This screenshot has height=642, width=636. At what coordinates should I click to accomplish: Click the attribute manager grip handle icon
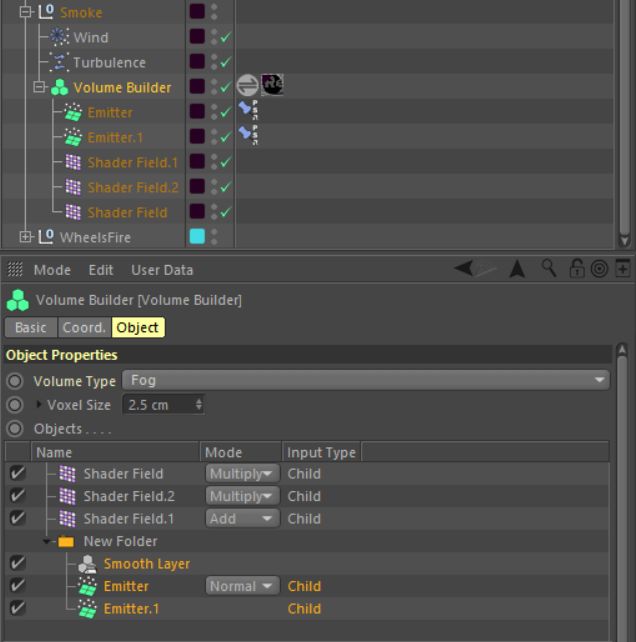click(x=15, y=269)
